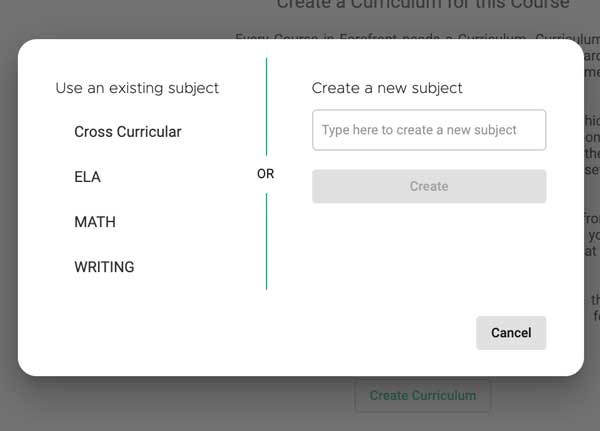Click the lower green divider line

point(266,242)
